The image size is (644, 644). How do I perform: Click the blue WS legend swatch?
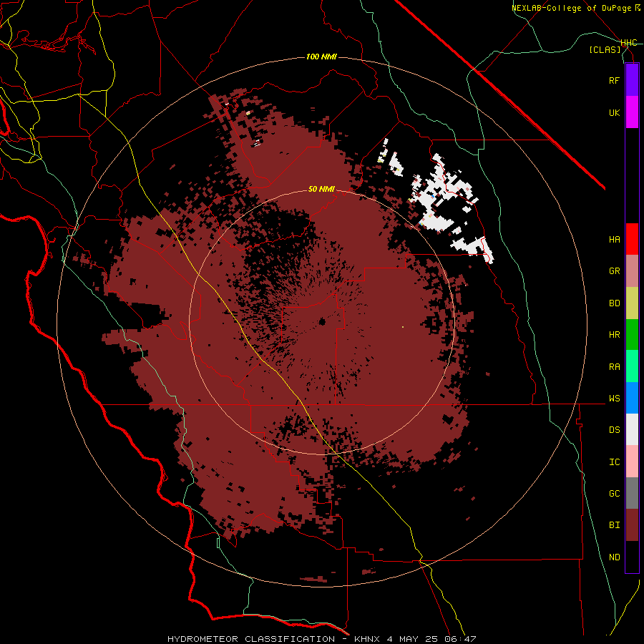pos(632,398)
